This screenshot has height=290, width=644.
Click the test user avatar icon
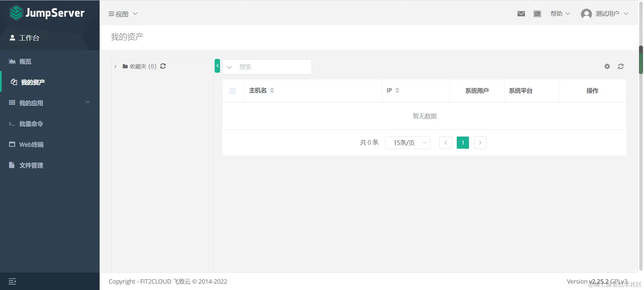click(x=586, y=14)
